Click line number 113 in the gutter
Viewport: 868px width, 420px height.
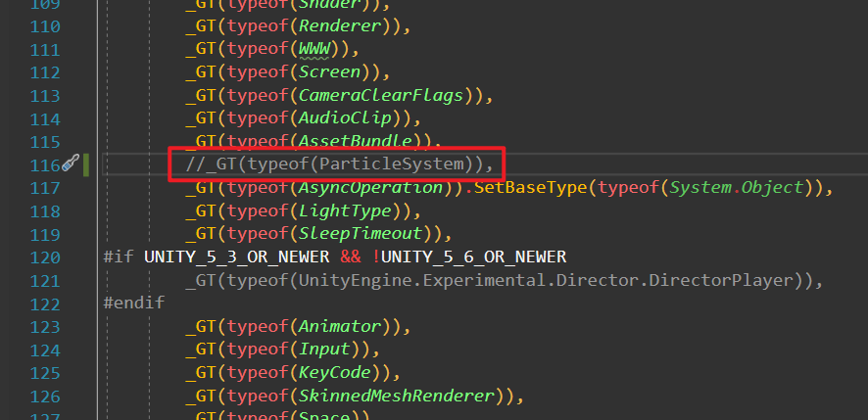45,96
